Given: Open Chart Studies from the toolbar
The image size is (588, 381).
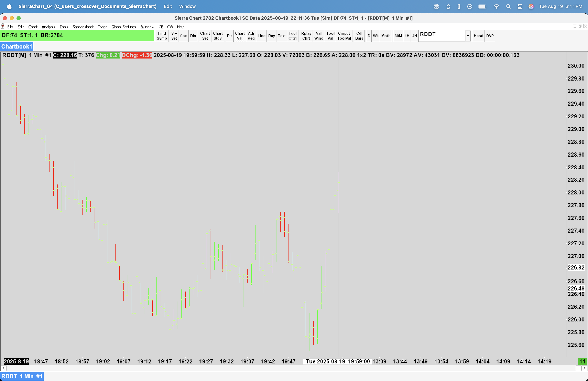Looking at the screenshot, I should click(x=217, y=36).
